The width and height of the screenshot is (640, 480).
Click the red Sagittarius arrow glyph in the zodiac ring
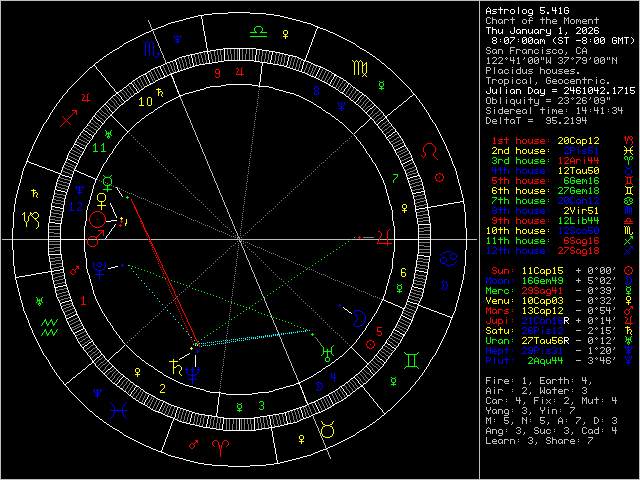click(x=69, y=118)
